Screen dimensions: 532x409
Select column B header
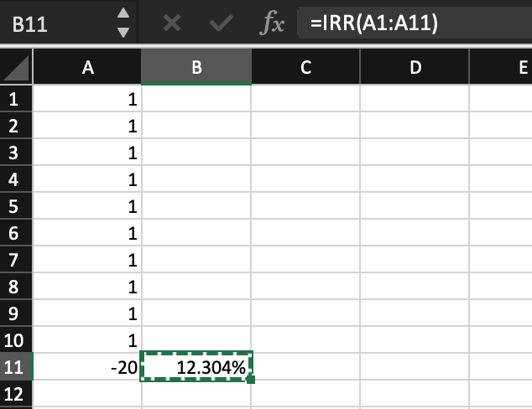coord(196,67)
